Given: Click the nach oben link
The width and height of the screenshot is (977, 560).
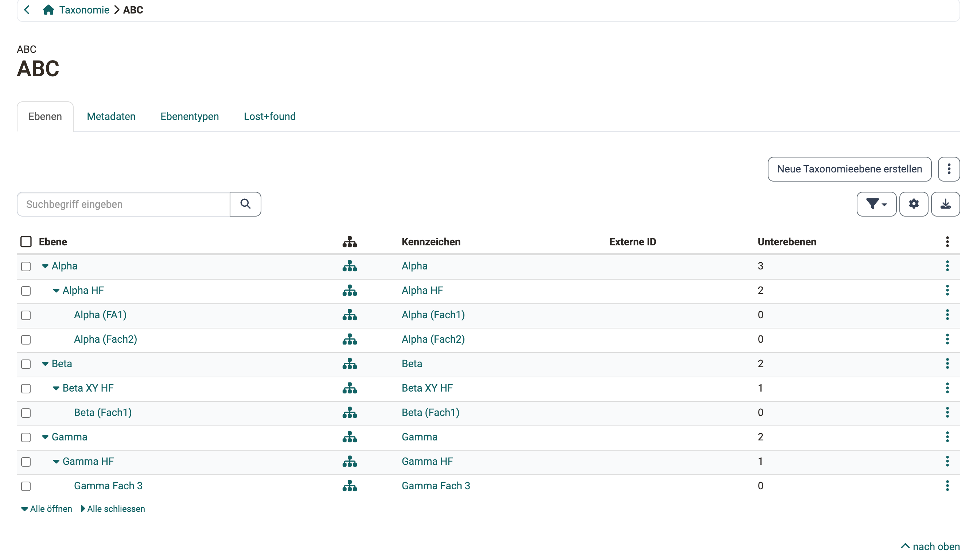Looking at the screenshot, I should tap(930, 547).
